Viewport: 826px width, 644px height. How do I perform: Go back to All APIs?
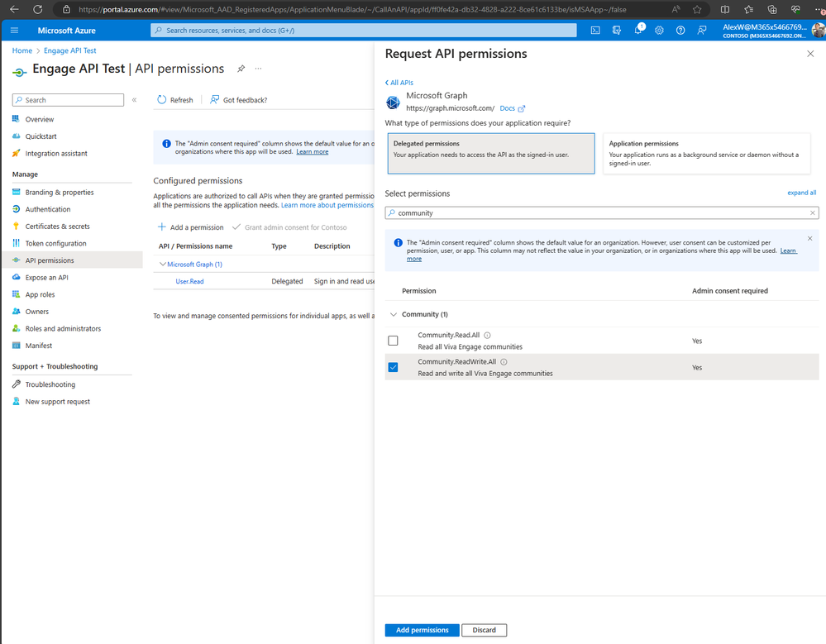399,83
